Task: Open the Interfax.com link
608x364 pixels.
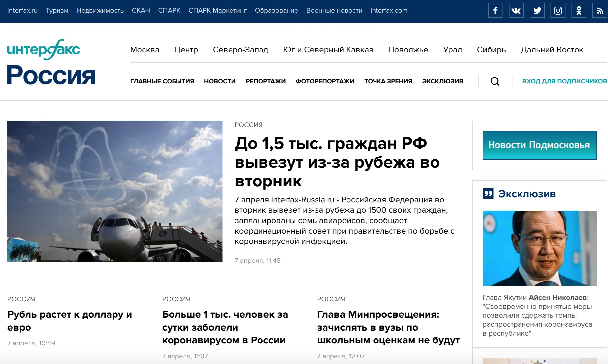Action: 389,10
